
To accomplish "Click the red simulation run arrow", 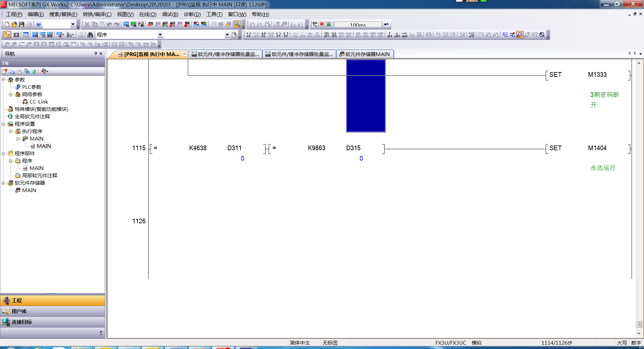I will coord(322,24).
